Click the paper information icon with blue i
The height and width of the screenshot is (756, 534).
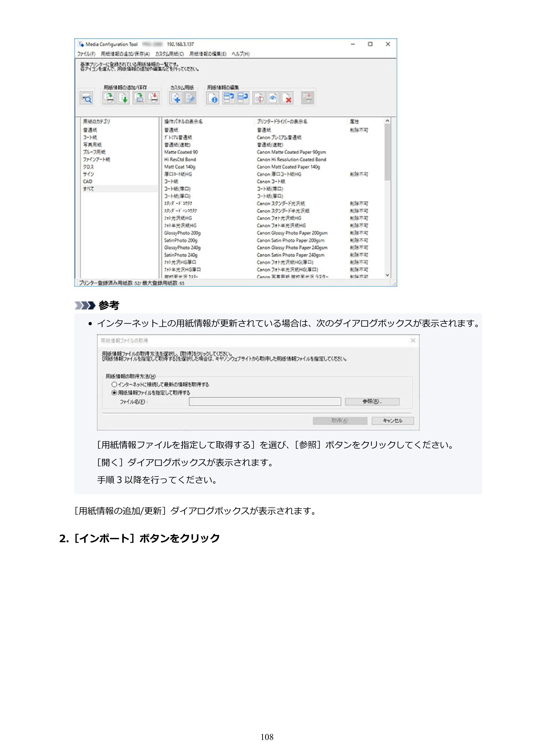coord(213,98)
